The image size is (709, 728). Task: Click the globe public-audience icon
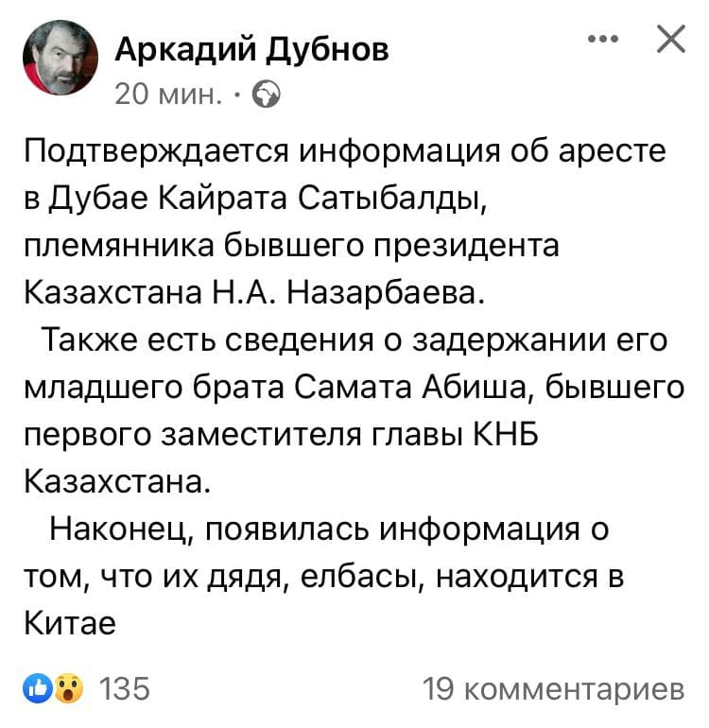[x=267, y=95]
